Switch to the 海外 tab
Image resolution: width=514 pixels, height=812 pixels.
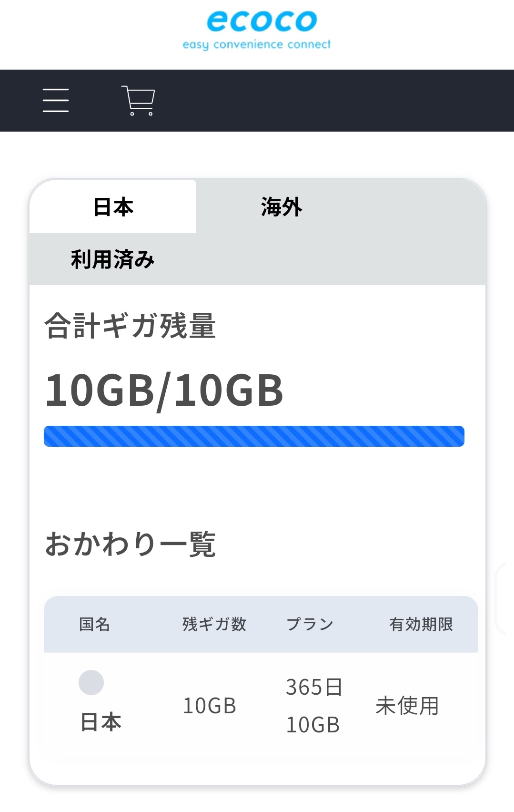coord(281,207)
